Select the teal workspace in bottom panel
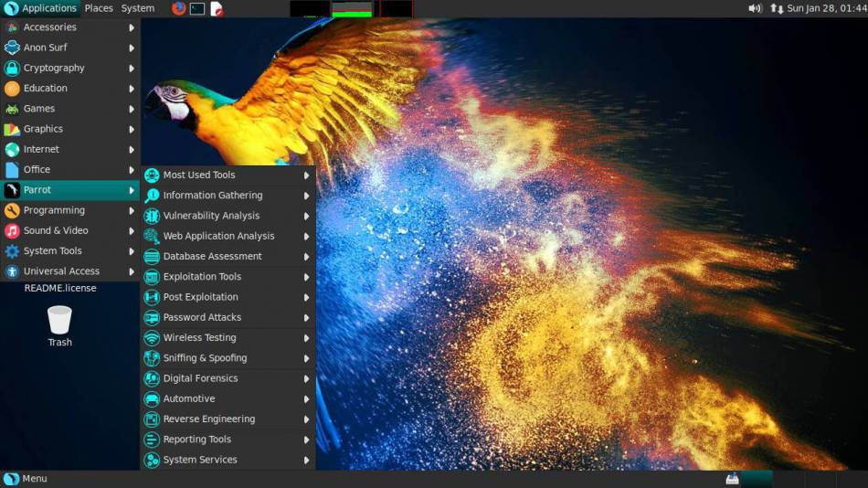 757,479
